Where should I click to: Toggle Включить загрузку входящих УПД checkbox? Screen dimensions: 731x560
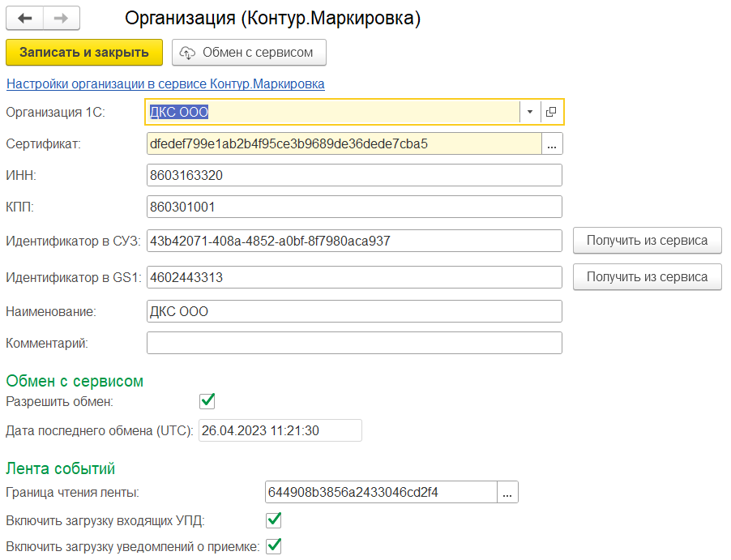274,520
